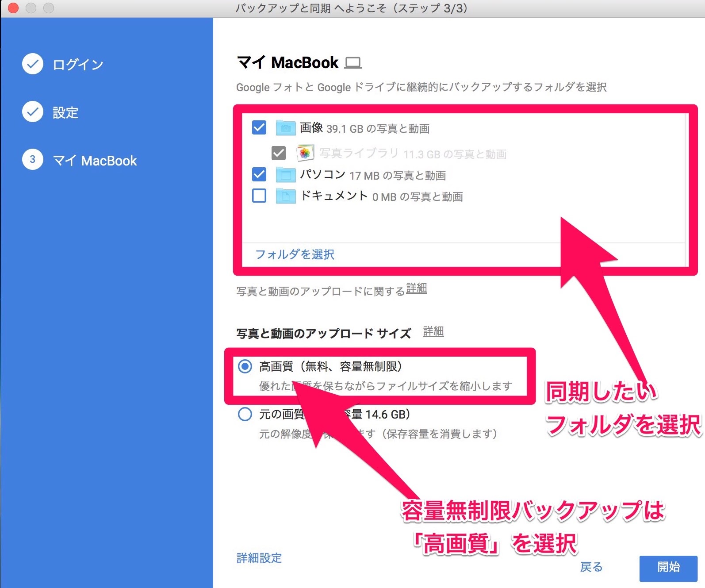Click the 画像 39.1 GB folder label
This screenshot has height=588, width=705.
365,128
